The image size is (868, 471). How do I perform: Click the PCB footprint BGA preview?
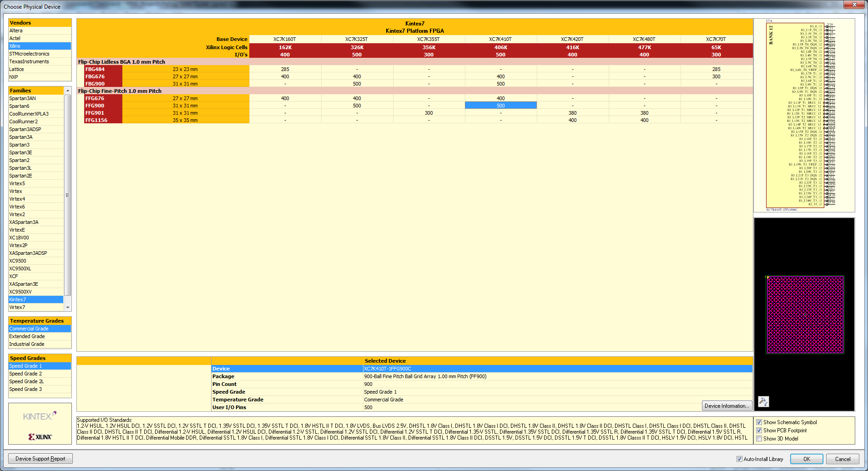[805, 314]
